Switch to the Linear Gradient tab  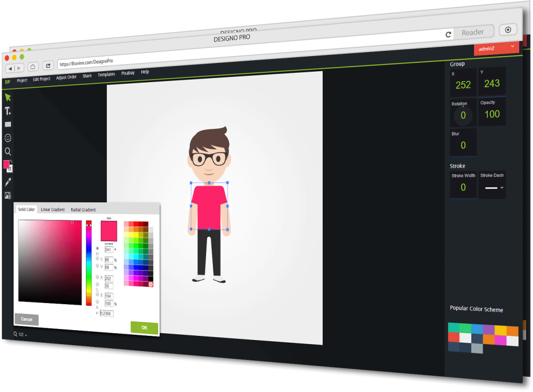tap(53, 210)
